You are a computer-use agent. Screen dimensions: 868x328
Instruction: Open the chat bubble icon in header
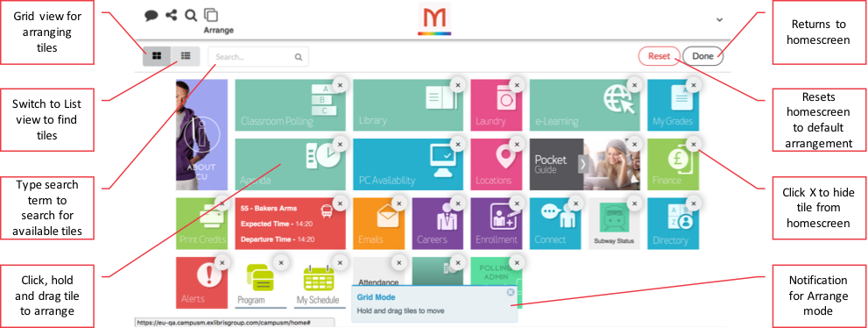pyautogui.click(x=152, y=16)
